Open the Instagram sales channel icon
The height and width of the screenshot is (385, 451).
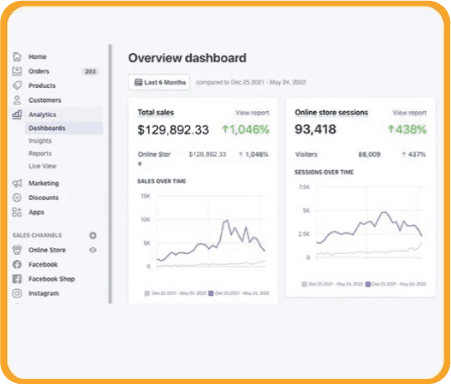click(17, 293)
